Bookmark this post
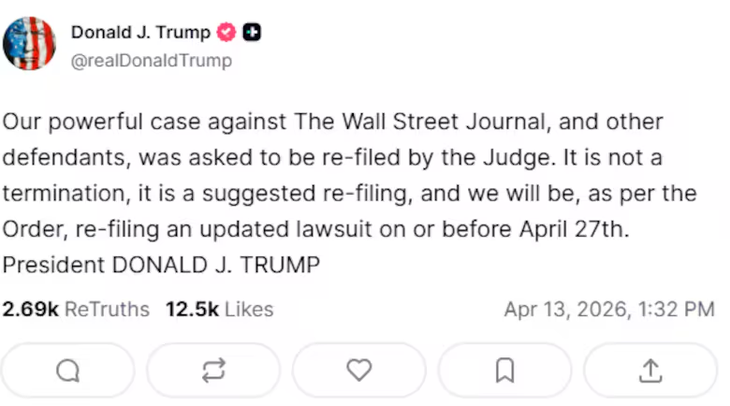The width and height of the screenshot is (730, 406). click(x=505, y=371)
